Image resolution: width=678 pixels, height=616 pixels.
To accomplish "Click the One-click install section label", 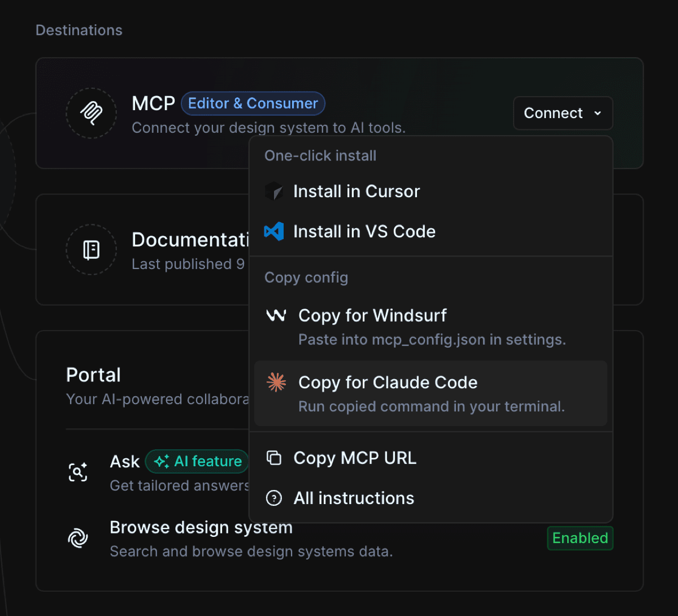I will 320,155.
